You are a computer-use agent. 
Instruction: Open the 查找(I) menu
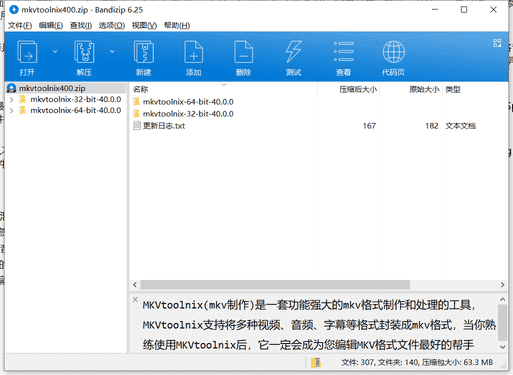[81, 25]
